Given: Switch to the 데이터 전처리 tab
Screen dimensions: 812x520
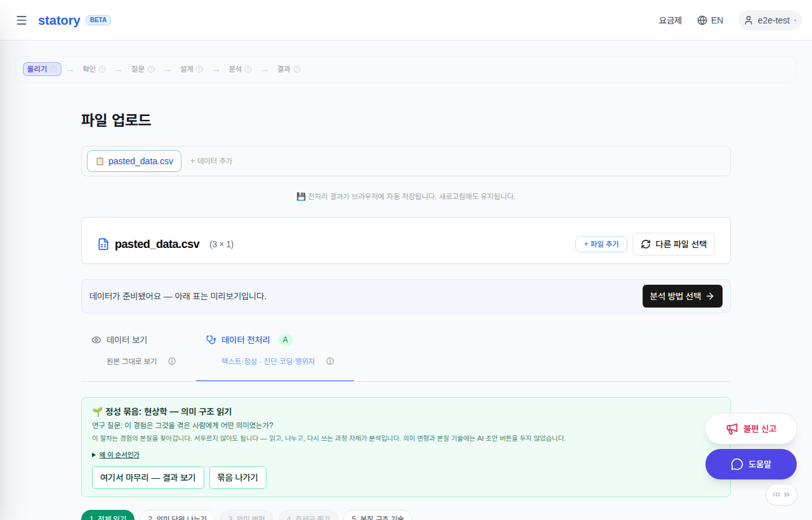Looking at the screenshot, I should pyautogui.click(x=275, y=350).
